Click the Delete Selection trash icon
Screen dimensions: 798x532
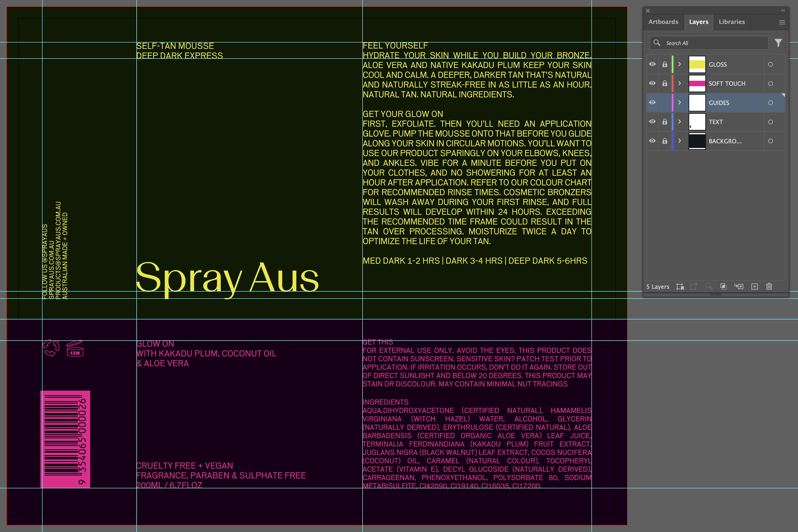(x=769, y=287)
